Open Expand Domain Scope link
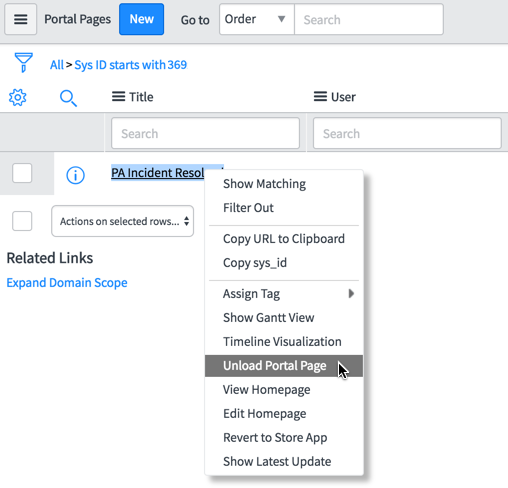Viewport: 508px width, 488px height. click(67, 283)
